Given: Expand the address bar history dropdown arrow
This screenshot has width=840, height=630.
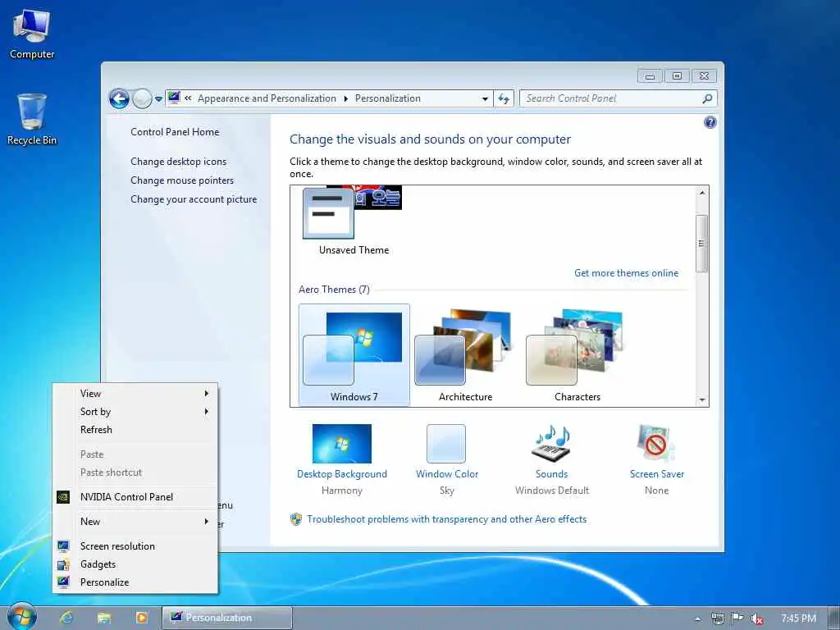Looking at the screenshot, I should (x=485, y=98).
